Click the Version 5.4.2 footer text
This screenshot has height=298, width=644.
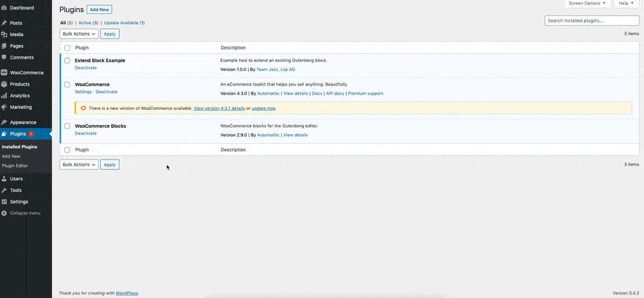tap(626, 293)
